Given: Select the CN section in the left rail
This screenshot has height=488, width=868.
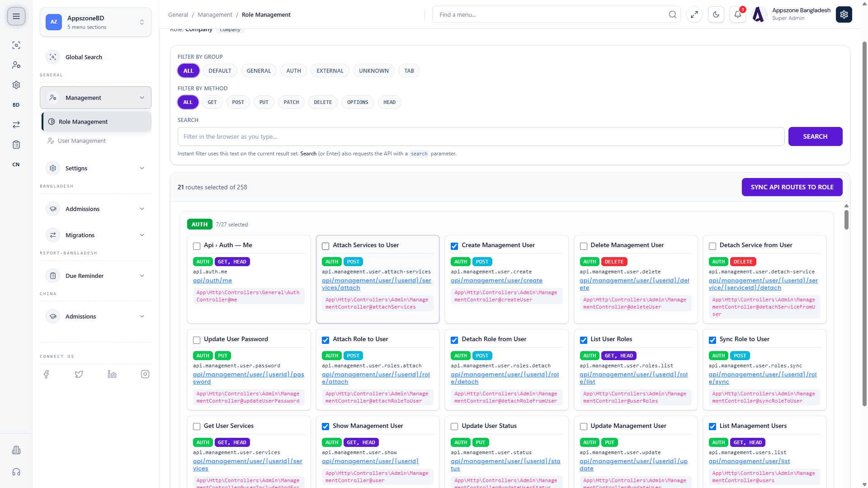Looking at the screenshot, I should tap(16, 164).
